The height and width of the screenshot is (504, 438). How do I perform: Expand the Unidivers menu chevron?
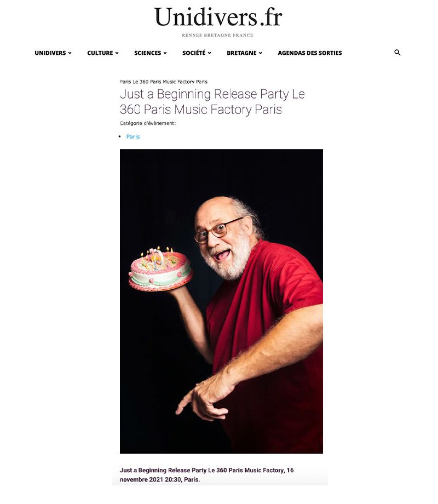point(70,53)
